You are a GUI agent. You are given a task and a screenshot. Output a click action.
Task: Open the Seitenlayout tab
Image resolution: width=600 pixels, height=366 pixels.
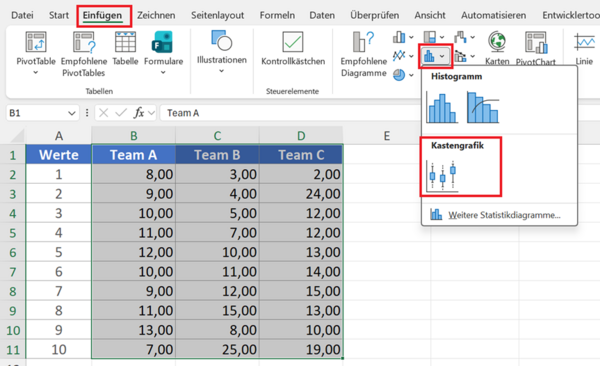coord(217,15)
